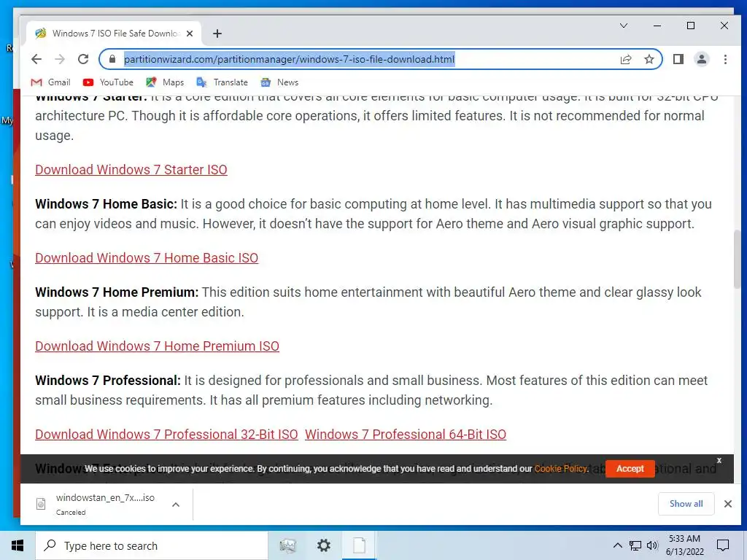Open the canceled windowstan_en_7x iso download item
The width and height of the screenshot is (747, 560).
pos(96,504)
